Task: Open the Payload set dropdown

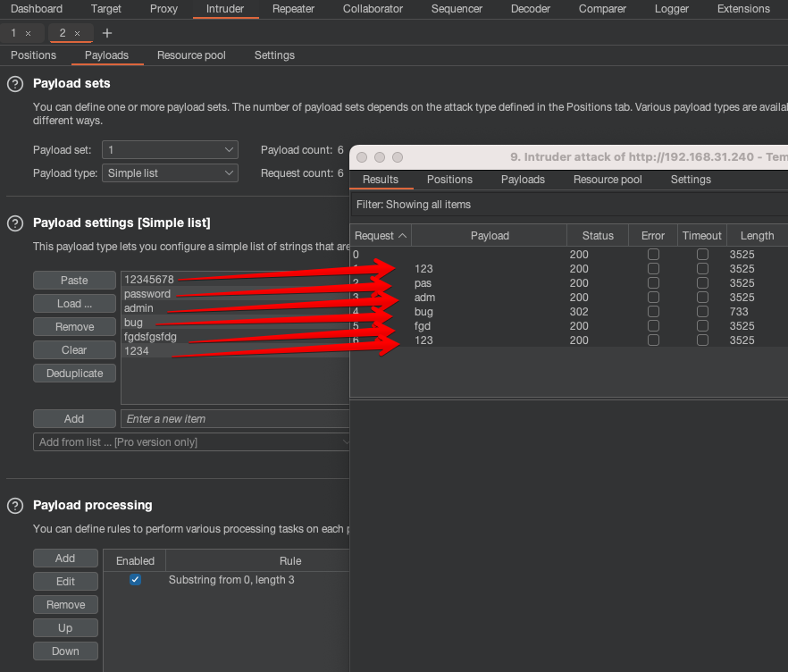Action: tap(170, 150)
